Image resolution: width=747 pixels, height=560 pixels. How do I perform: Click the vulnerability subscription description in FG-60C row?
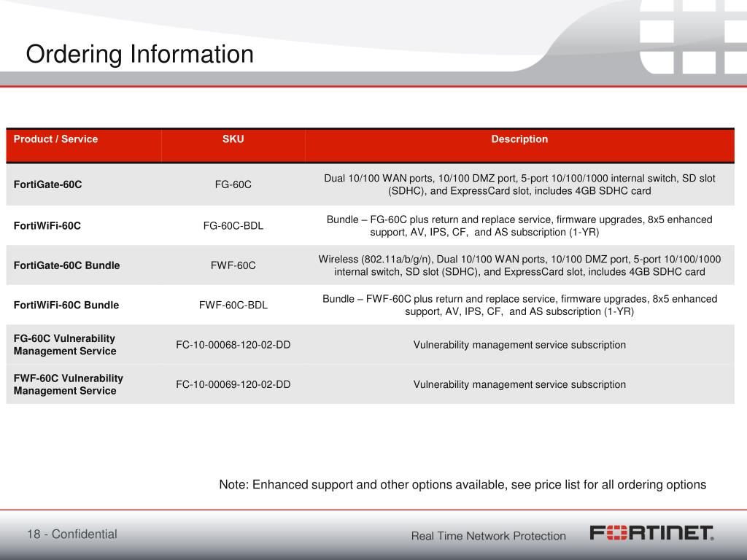(519, 345)
